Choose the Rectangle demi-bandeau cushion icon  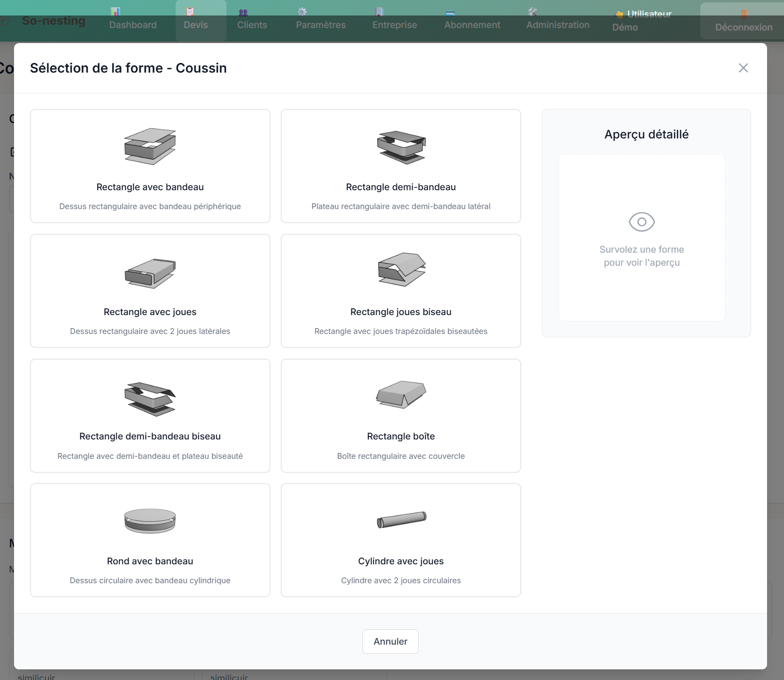pos(401,147)
